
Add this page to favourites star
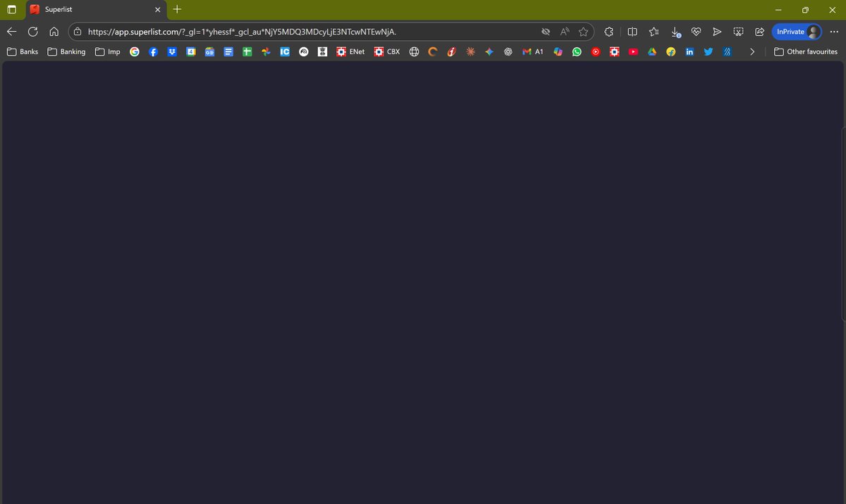tap(584, 32)
